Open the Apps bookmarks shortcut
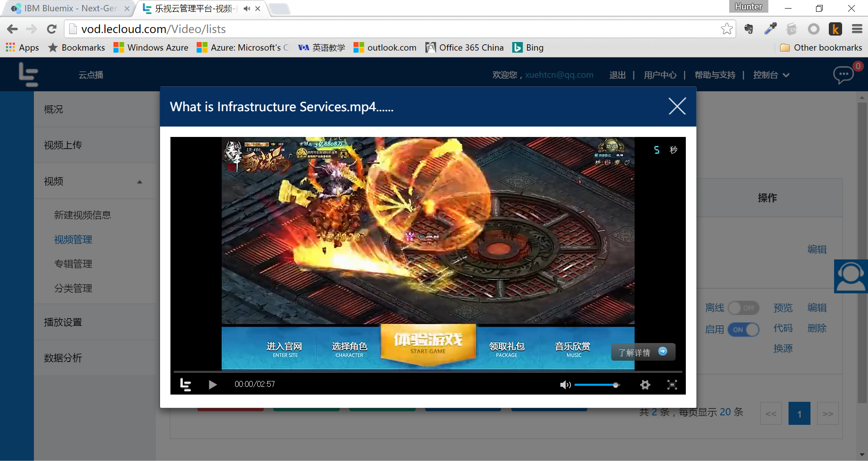 [x=22, y=47]
